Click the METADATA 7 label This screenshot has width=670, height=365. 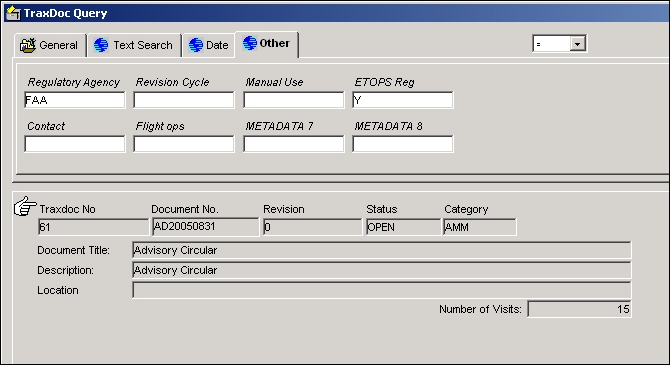tap(279, 126)
